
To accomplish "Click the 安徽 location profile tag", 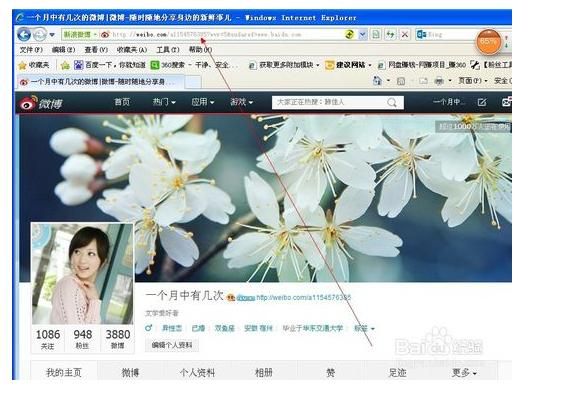I will (x=258, y=328).
